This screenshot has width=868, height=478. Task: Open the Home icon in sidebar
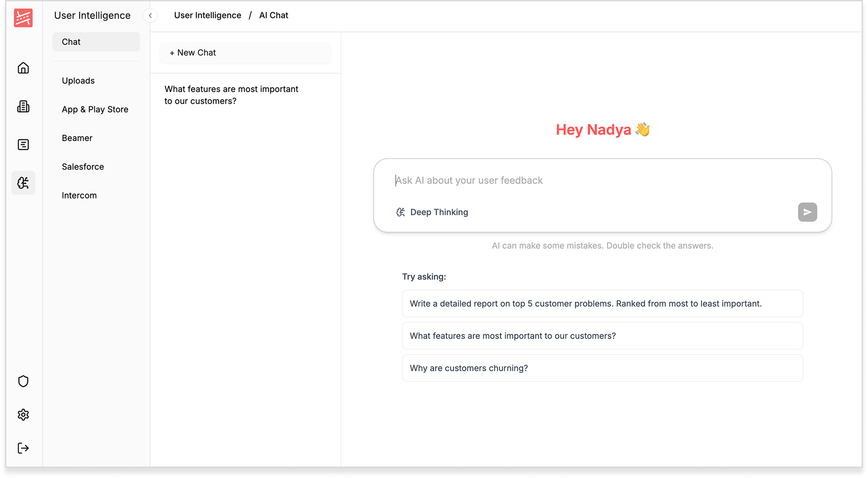(23, 68)
